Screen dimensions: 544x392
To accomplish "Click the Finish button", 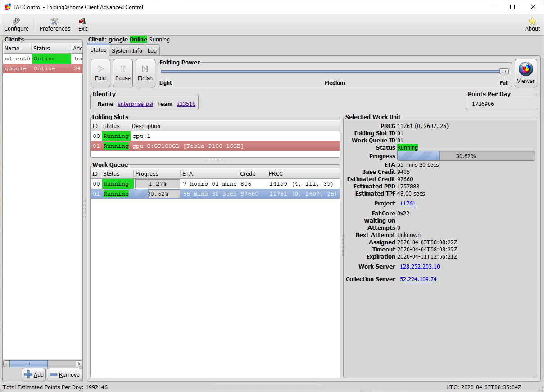I will pos(145,73).
